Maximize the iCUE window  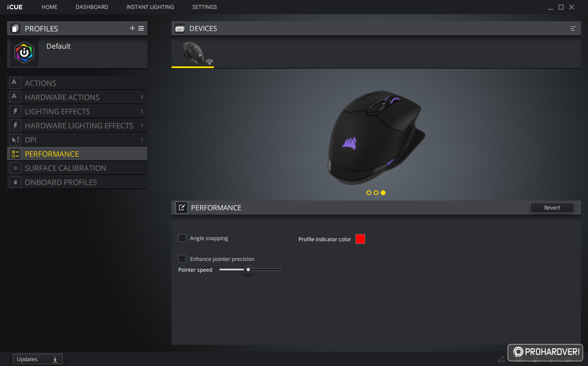tap(561, 7)
